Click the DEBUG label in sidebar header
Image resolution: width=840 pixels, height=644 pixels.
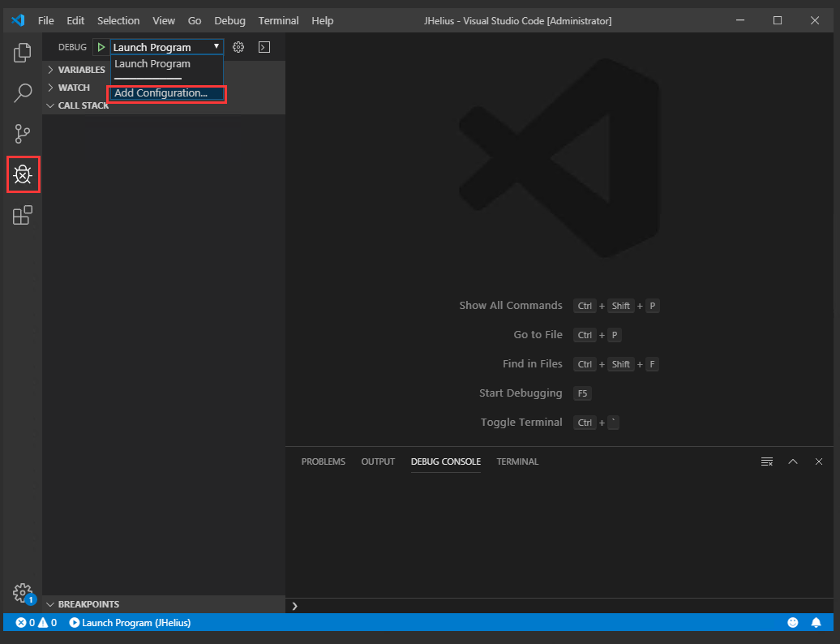point(72,47)
